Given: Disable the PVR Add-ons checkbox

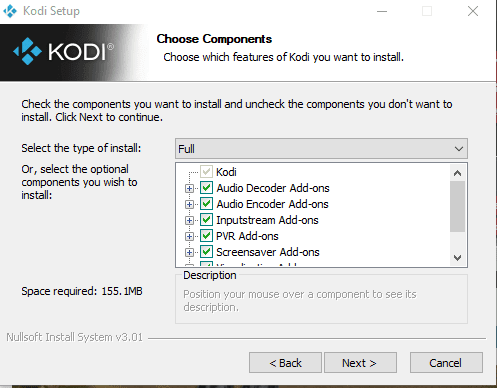Looking at the screenshot, I should point(206,236).
